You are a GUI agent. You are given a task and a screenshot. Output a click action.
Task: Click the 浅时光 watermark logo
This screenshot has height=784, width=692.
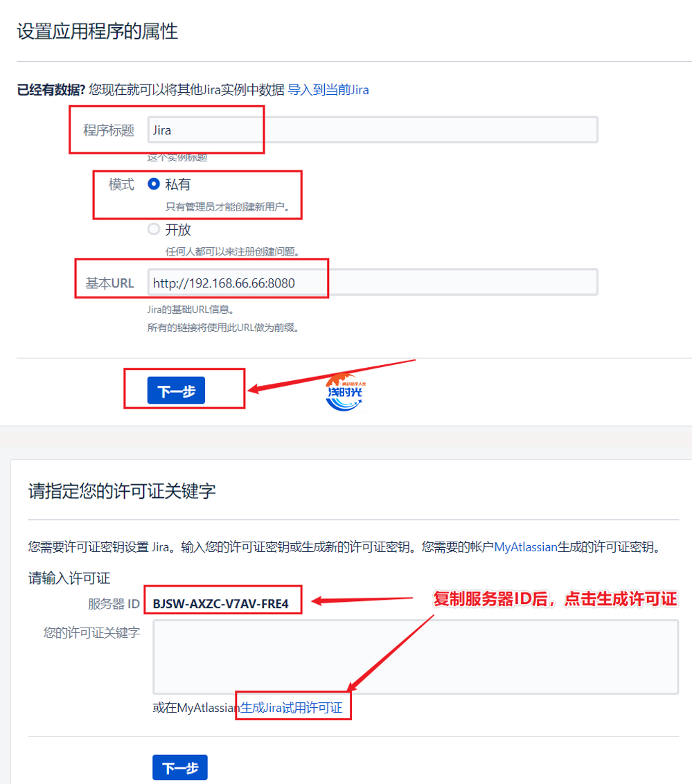pyautogui.click(x=344, y=392)
